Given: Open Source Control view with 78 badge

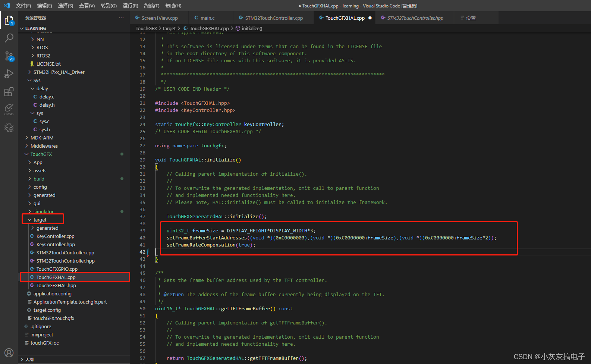Looking at the screenshot, I should click(x=9, y=56).
